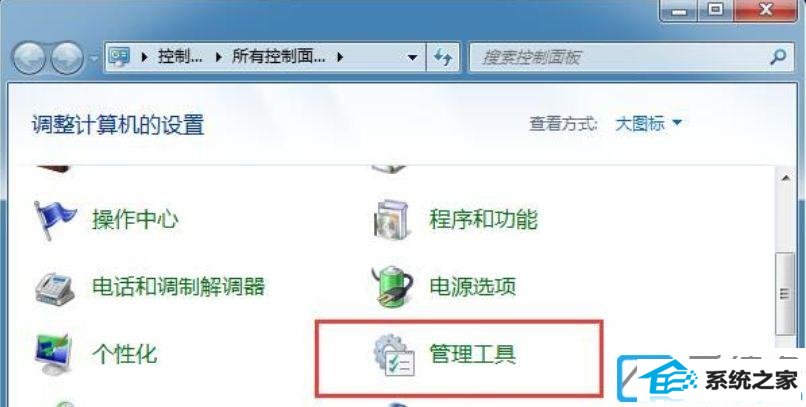
Task: Go back with the Back arrow
Action: pos(28,58)
